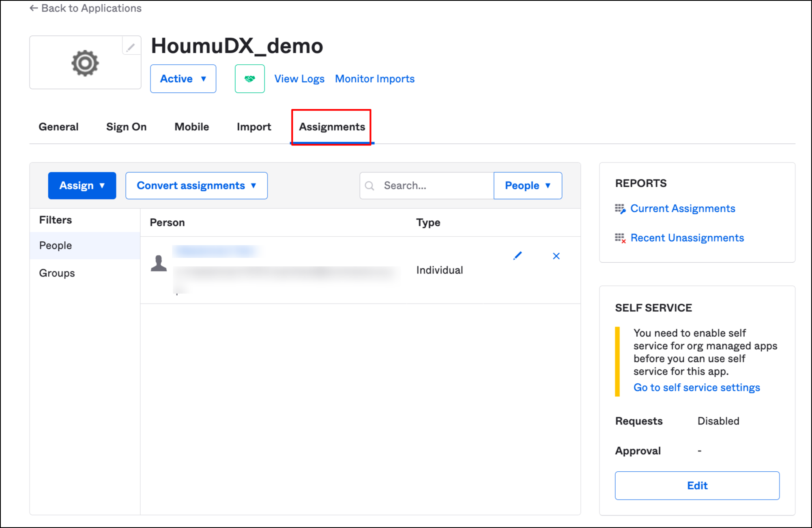Click the Self Service Edit button
Viewport: 812px width, 528px height.
click(x=697, y=485)
